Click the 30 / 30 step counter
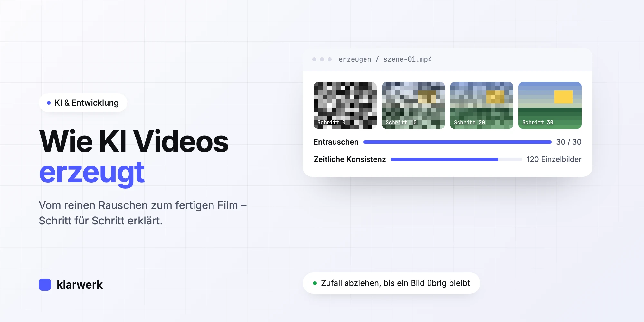This screenshot has height=322, width=644. pos(569,142)
